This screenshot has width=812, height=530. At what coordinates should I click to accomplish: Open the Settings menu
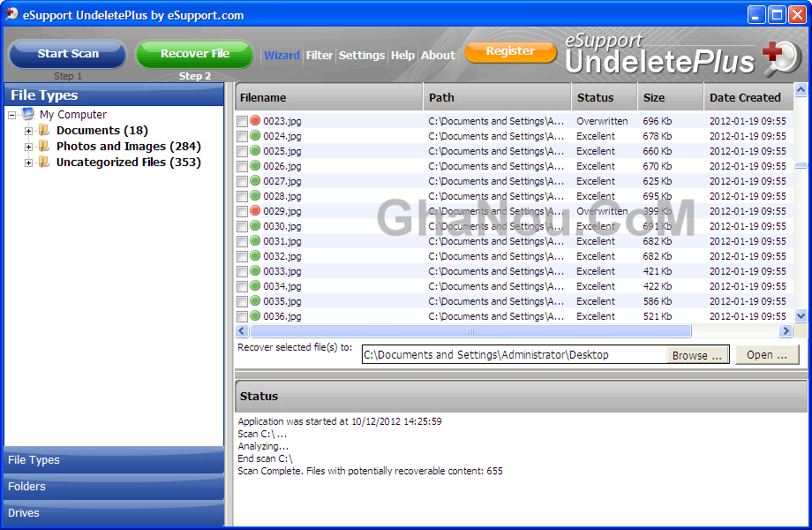[362, 55]
